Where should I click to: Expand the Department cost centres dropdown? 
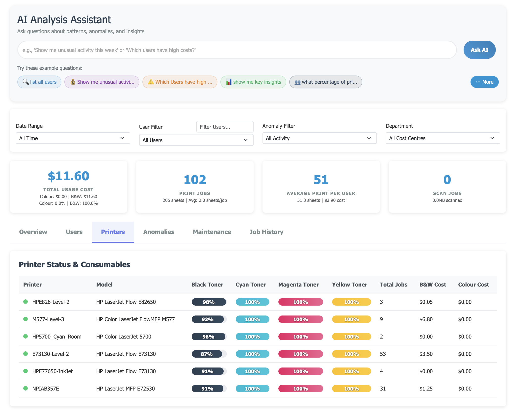pyautogui.click(x=443, y=138)
